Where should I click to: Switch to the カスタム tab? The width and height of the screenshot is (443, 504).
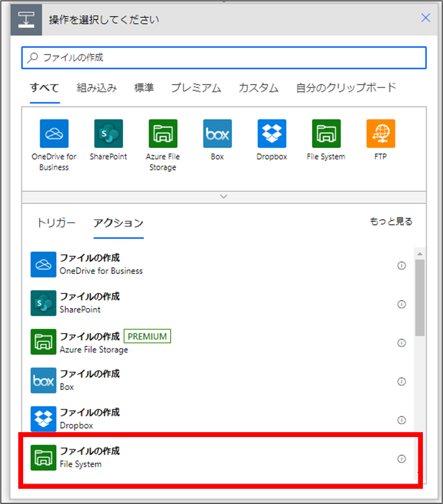(258, 88)
